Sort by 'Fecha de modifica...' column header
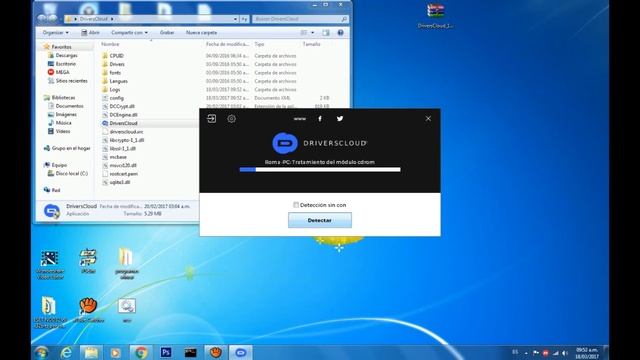Image resolution: width=640 pixels, height=360 pixels. [x=227, y=44]
